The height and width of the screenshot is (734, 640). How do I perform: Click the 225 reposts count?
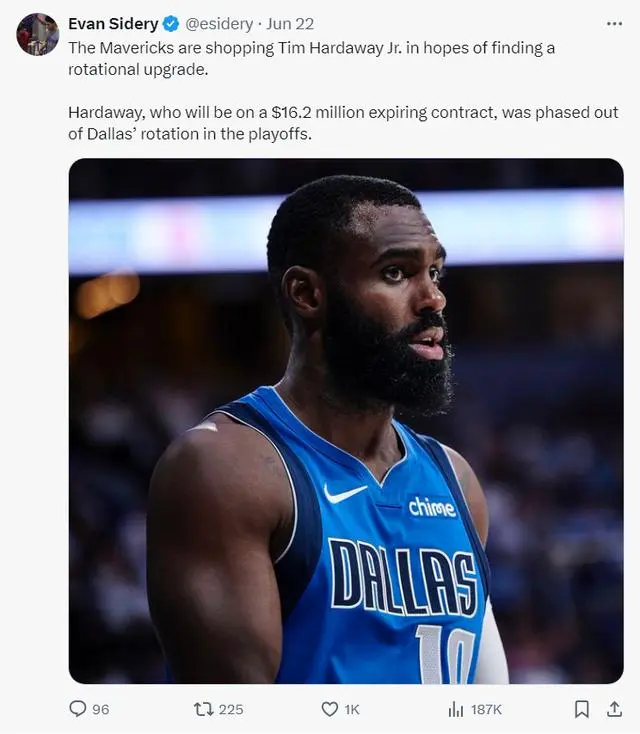point(231,710)
